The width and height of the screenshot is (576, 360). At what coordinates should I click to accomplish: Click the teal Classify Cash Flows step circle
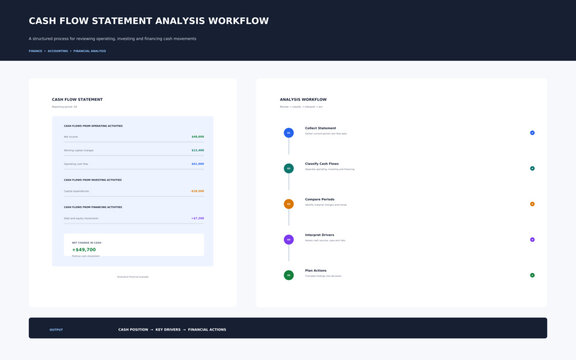289,168
